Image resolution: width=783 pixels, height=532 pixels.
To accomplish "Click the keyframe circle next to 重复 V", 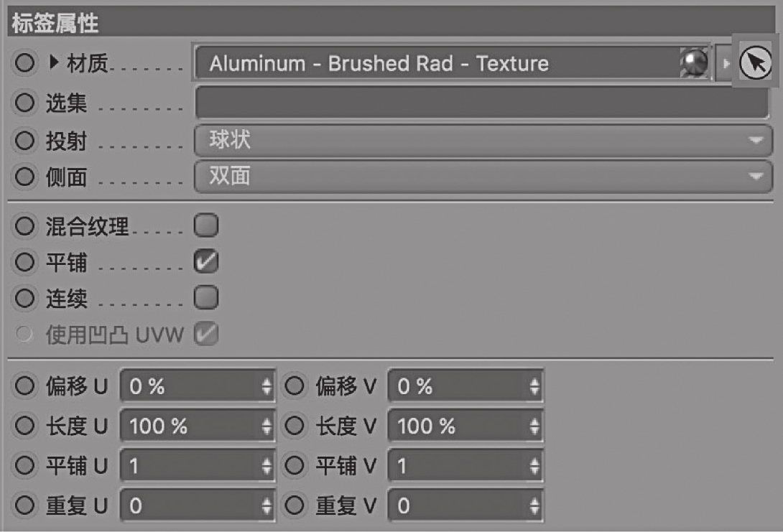I will pos(294,505).
